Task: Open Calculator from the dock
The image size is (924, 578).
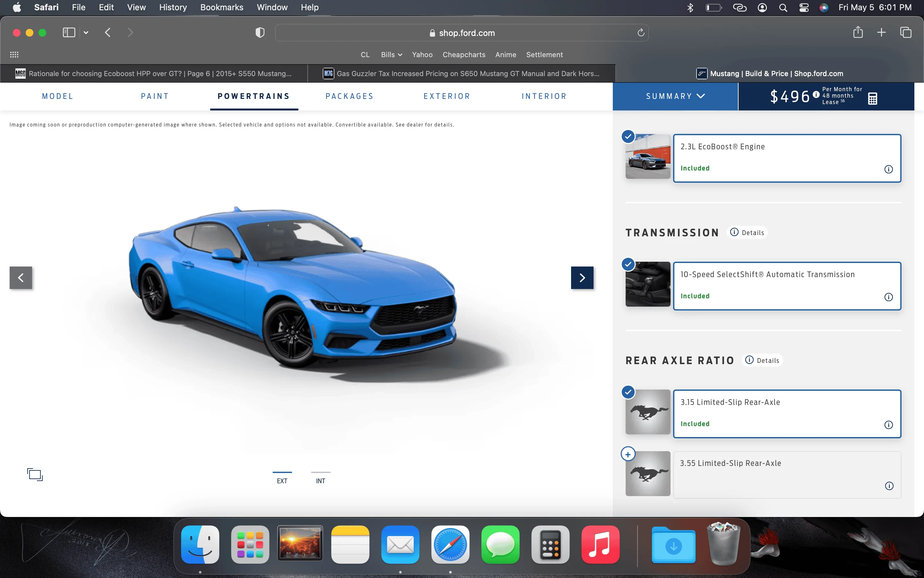Action: tap(550, 544)
